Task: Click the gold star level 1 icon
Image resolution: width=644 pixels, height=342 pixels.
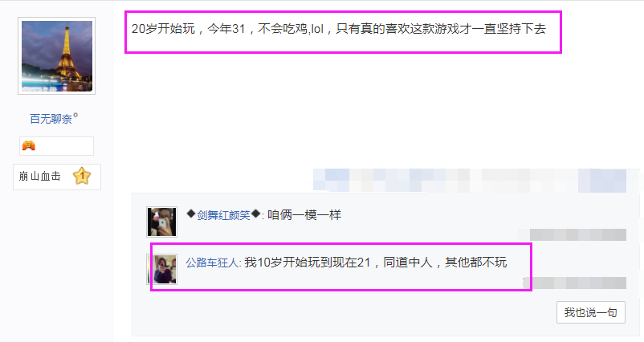Action: (82, 176)
